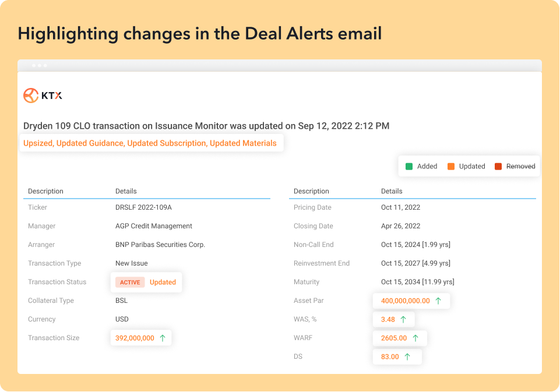
Task: Click the green arrow beside DS 83.00
Action: tap(407, 356)
